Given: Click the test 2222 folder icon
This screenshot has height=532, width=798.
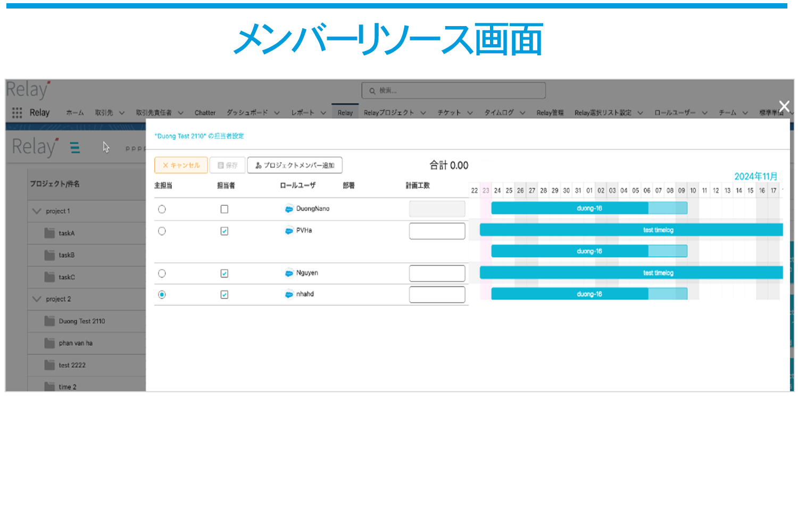Looking at the screenshot, I should click(49, 365).
